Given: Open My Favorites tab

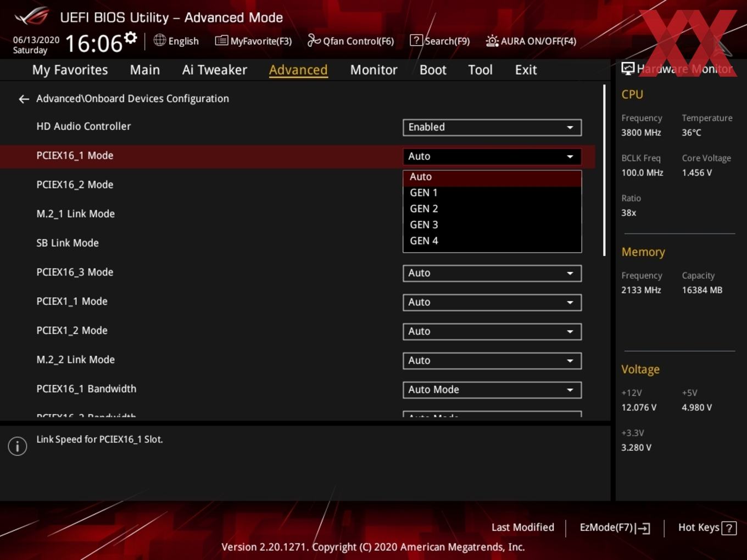Looking at the screenshot, I should click(x=70, y=70).
